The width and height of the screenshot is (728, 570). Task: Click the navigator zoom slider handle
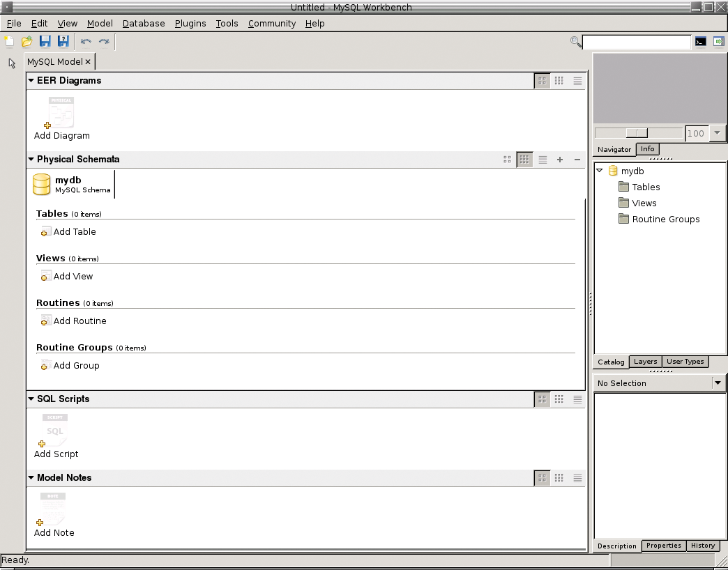tap(637, 133)
